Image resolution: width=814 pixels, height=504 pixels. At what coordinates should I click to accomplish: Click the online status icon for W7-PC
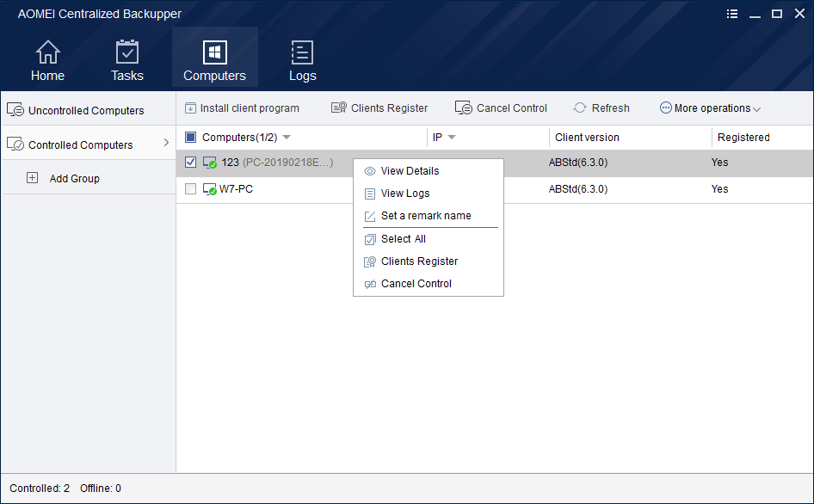[x=210, y=189]
